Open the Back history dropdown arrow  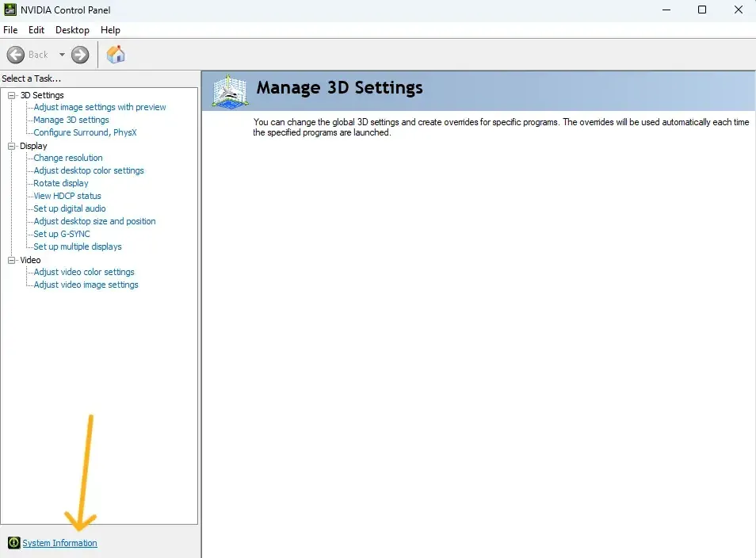62,55
